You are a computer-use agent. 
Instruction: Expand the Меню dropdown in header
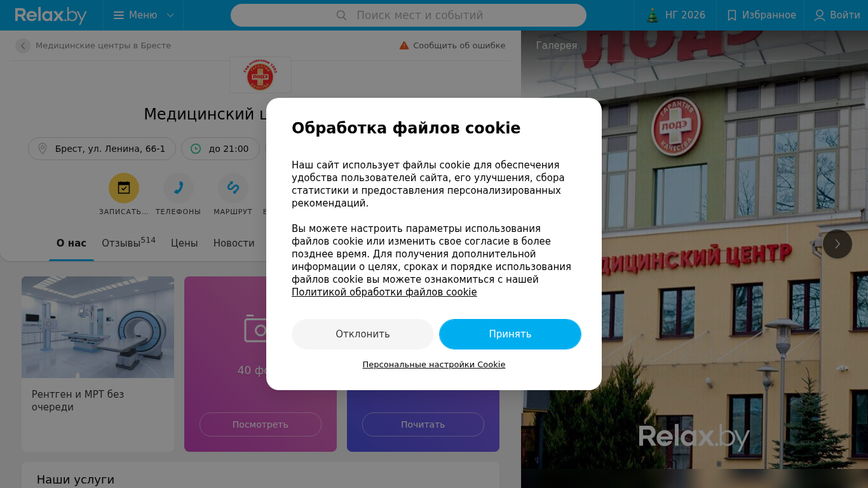point(144,15)
